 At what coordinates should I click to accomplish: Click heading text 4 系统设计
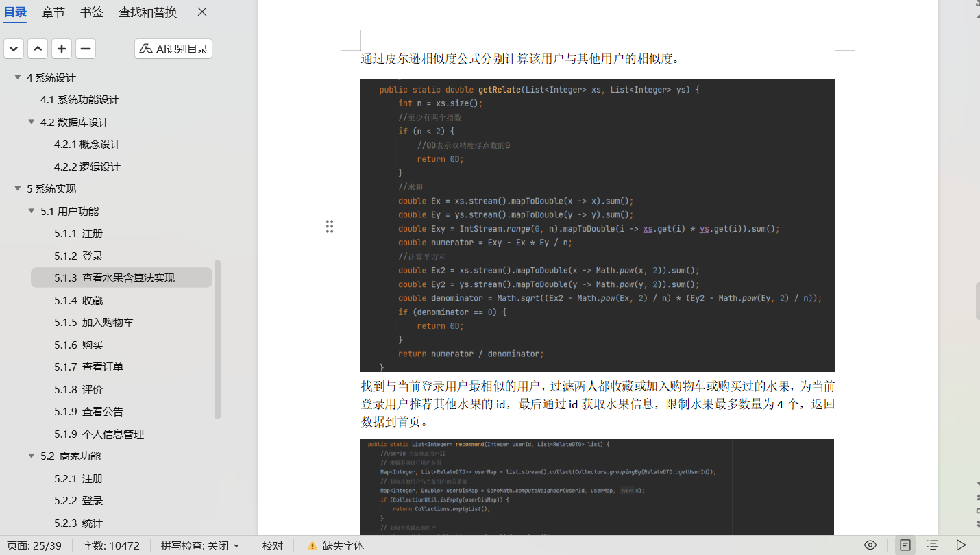click(51, 78)
